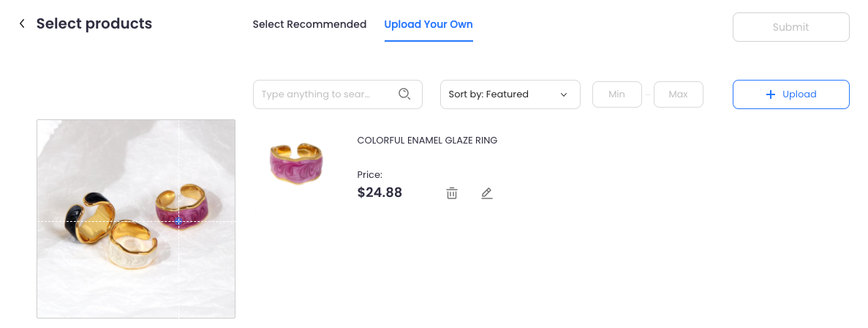Click the white ring in the photo
Screen dimensions: 868x328
point(133,245)
